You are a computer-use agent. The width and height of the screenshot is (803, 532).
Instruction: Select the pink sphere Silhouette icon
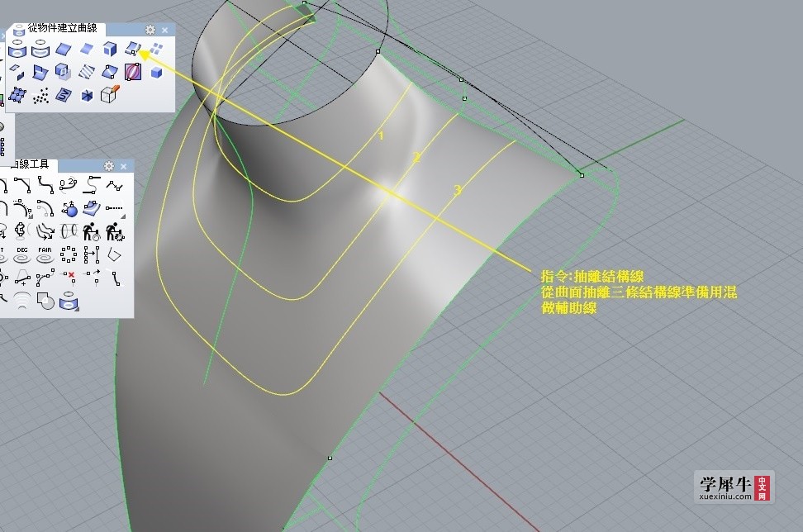[133, 72]
